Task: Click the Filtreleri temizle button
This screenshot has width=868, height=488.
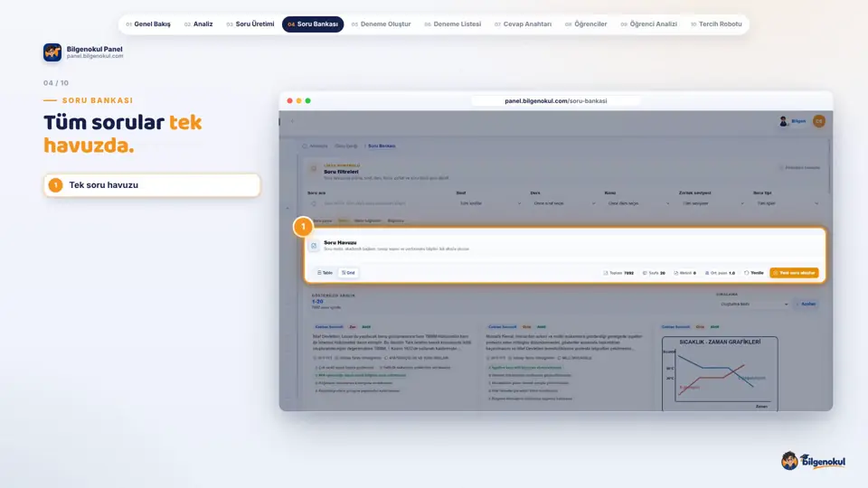Action: pos(800,168)
